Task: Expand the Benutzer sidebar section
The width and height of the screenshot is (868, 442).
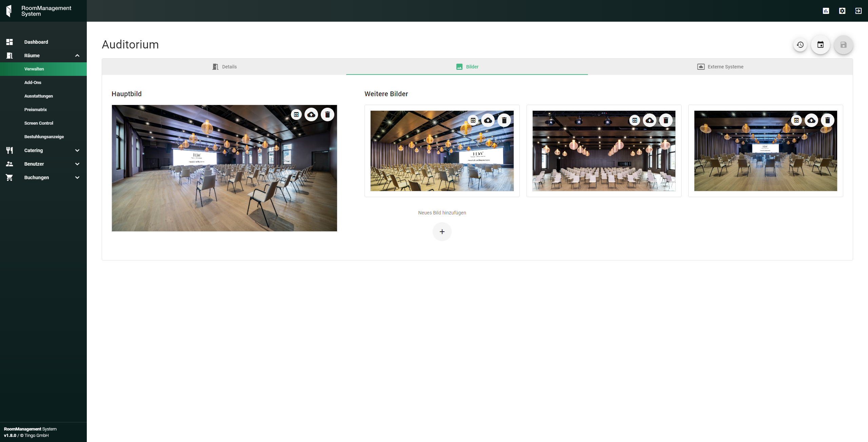Action: [77, 164]
